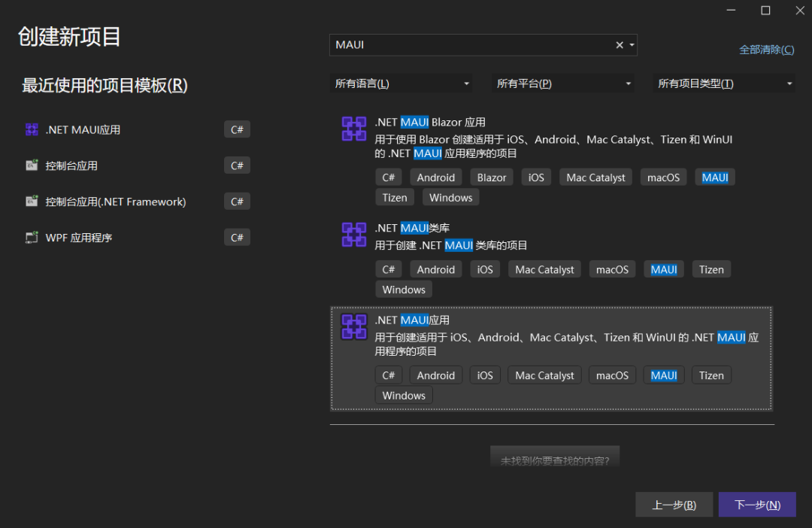Open the 所有语言(L) language filter

coord(401,83)
